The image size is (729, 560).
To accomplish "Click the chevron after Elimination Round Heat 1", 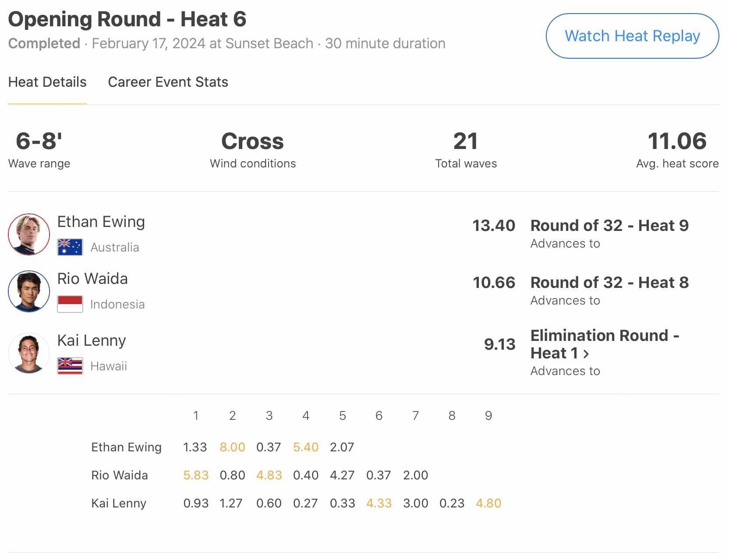I will point(586,354).
